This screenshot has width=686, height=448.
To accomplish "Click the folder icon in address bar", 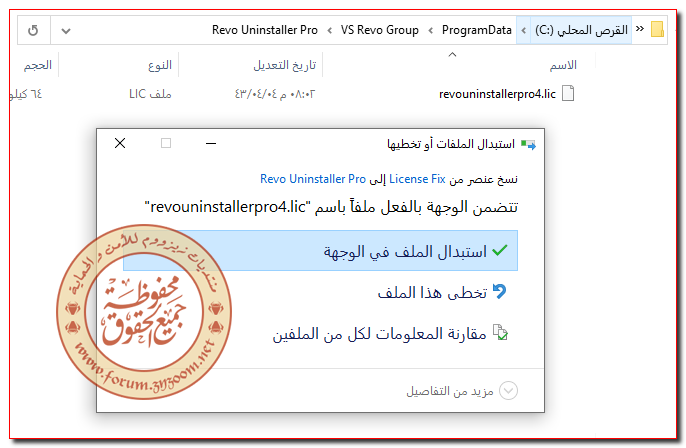I will coord(658,30).
